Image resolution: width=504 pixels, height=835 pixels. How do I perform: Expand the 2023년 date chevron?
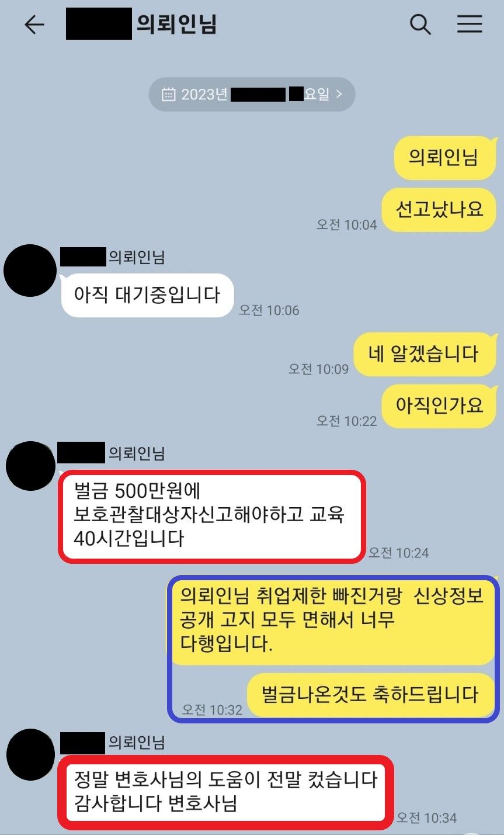[x=339, y=93]
